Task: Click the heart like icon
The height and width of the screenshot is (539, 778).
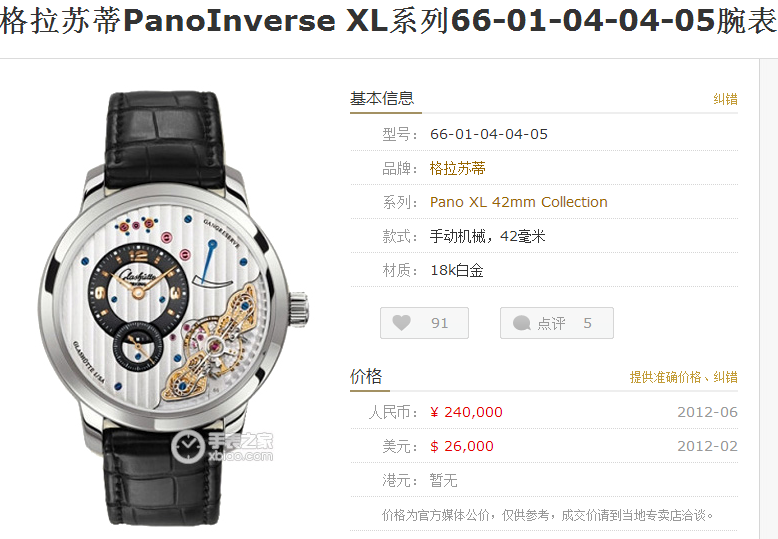Action: tap(401, 323)
